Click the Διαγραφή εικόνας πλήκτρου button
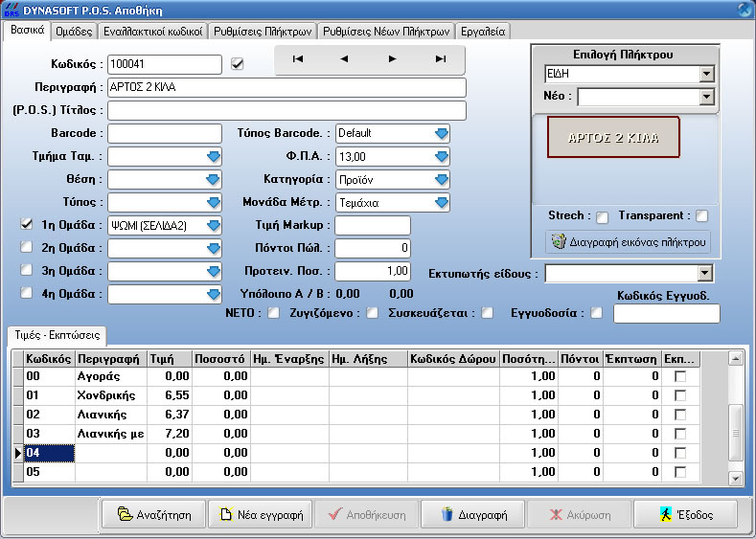Image resolution: width=756 pixels, height=539 pixels. 629,242
